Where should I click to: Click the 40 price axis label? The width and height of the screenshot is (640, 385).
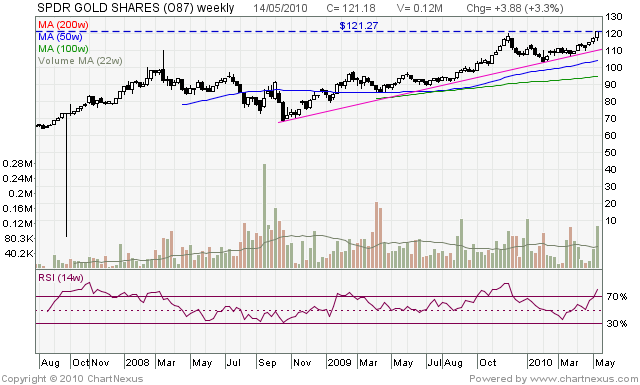pyautogui.click(x=611, y=169)
